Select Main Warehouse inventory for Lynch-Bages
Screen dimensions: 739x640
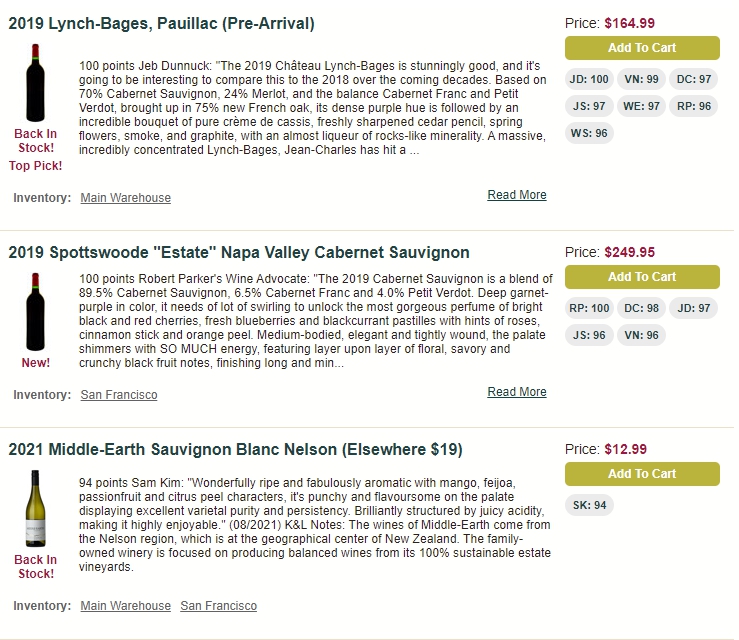pos(125,197)
